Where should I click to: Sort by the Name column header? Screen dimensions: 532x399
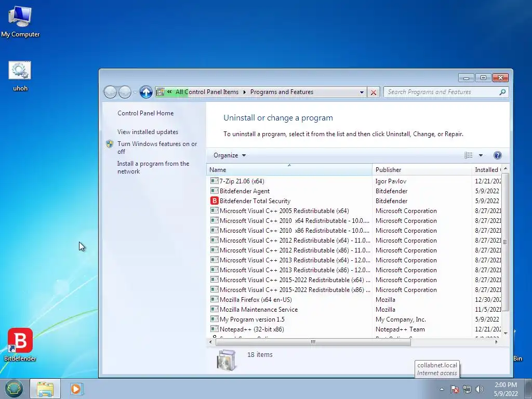click(x=289, y=170)
